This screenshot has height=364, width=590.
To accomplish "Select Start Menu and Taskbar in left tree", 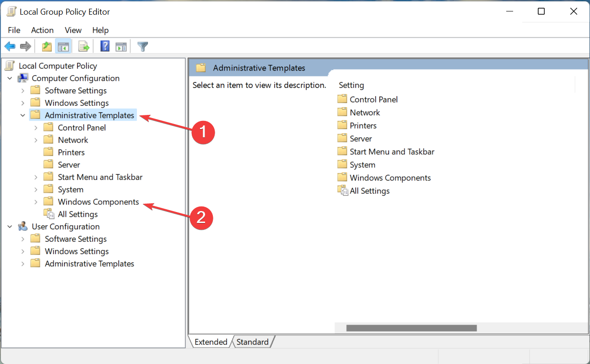I will [100, 177].
